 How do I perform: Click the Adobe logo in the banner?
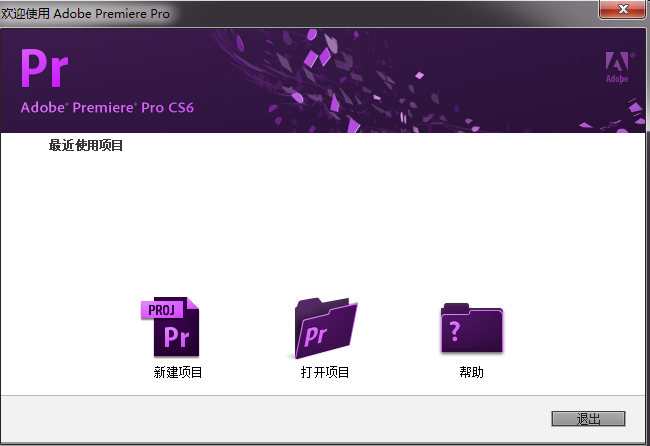point(619,68)
